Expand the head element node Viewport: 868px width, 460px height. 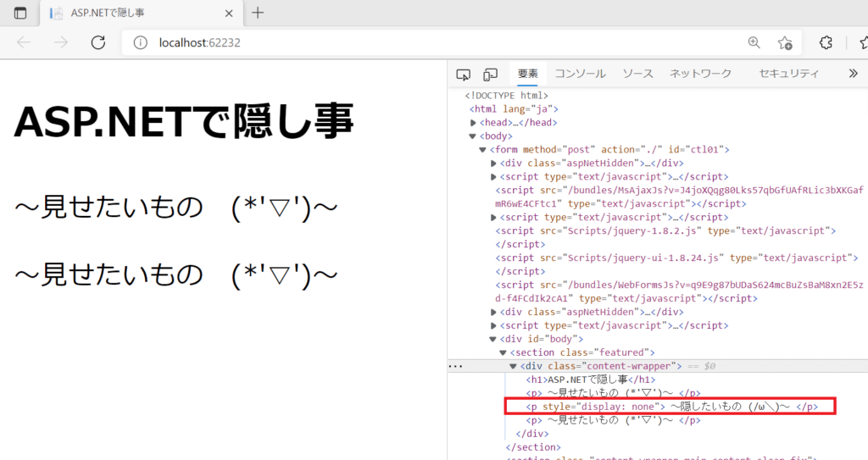pos(473,123)
